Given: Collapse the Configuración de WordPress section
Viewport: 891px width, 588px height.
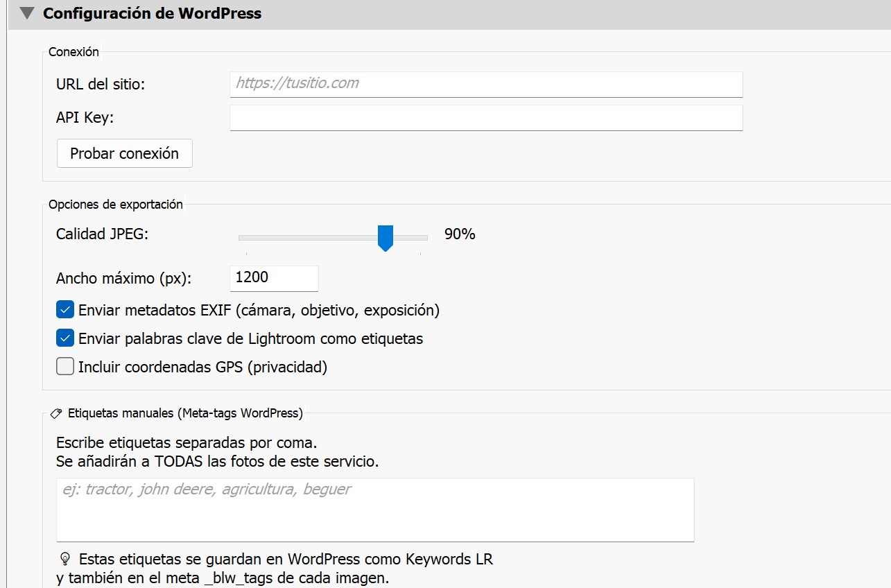Looking at the screenshot, I should click(x=27, y=13).
